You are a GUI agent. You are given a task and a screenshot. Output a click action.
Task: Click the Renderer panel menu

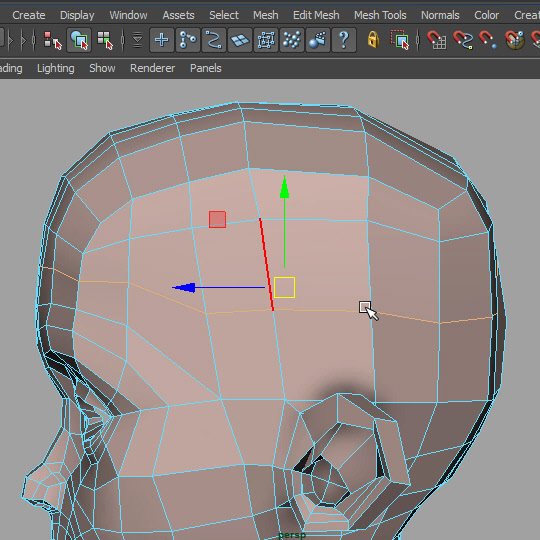(x=153, y=68)
